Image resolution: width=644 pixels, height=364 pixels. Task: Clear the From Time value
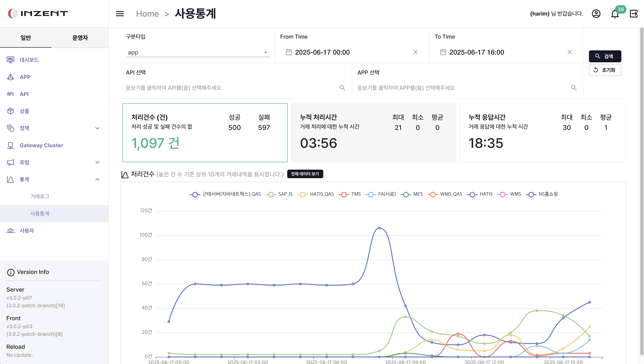(x=415, y=52)
